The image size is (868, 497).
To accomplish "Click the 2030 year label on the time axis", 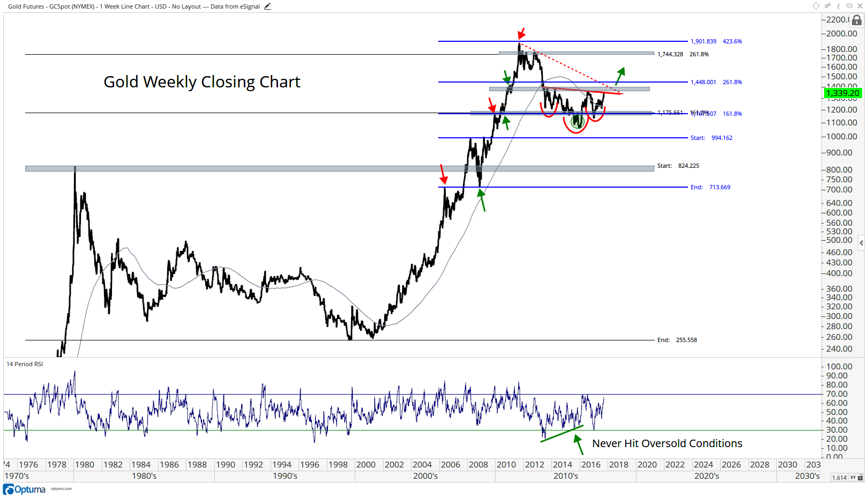I will pyautogui.click(x=788, y=465).
